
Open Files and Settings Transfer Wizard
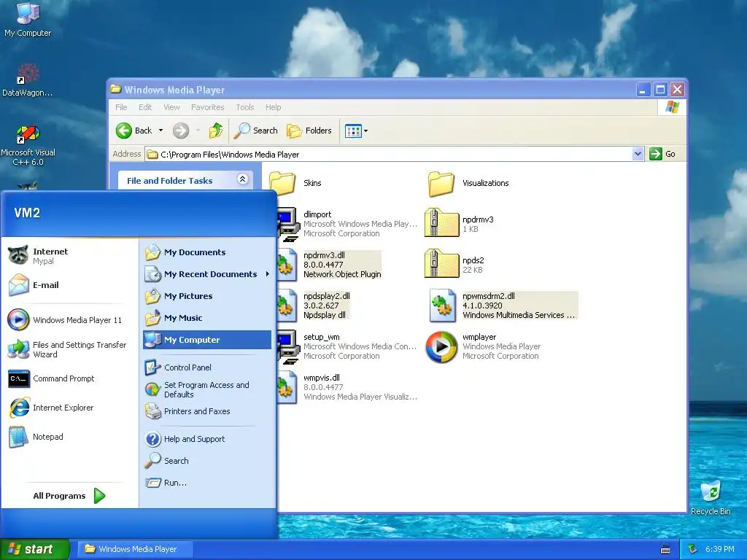68,349
